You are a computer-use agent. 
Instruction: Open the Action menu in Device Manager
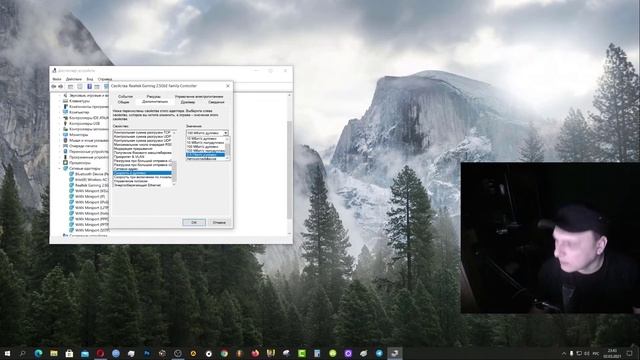[x=73, y=79]
